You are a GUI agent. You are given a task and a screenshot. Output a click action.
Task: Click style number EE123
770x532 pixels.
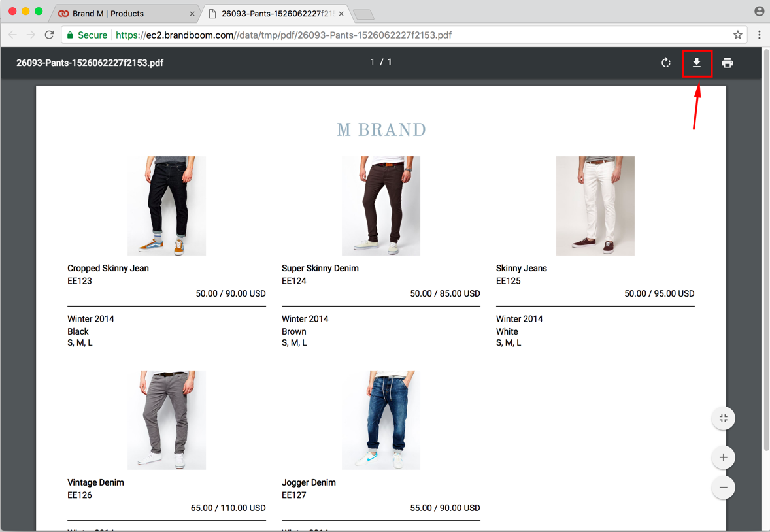80,281
